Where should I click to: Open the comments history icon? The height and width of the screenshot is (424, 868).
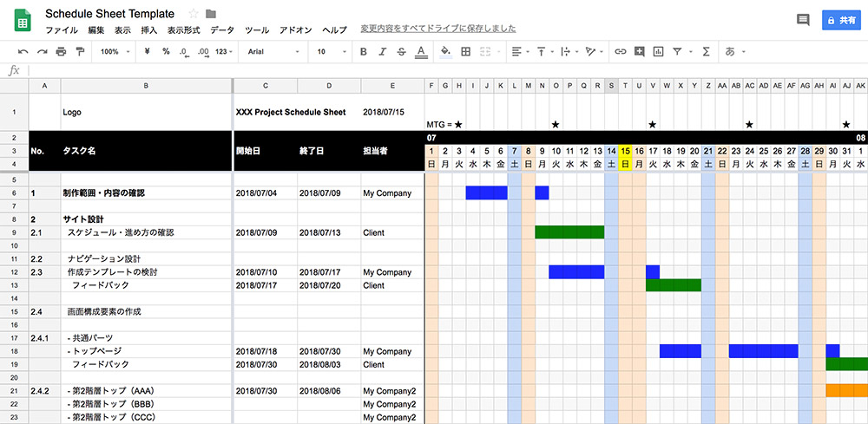tap(803, 20)
